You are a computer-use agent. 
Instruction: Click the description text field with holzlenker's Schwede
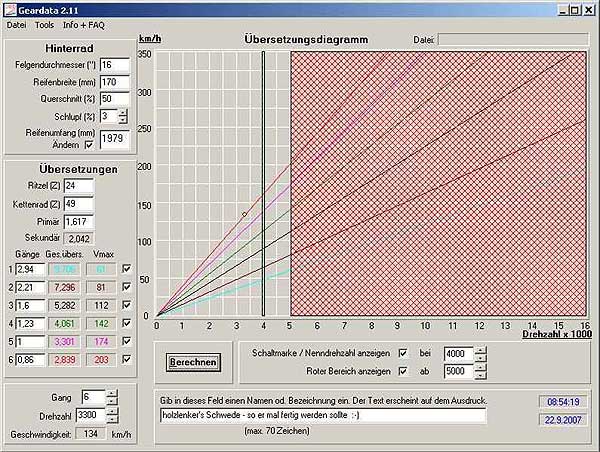tap(322, 415)
